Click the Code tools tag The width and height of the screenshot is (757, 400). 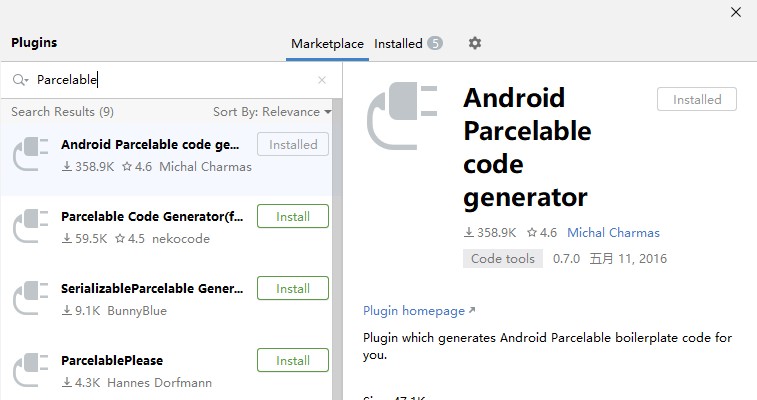503,259
